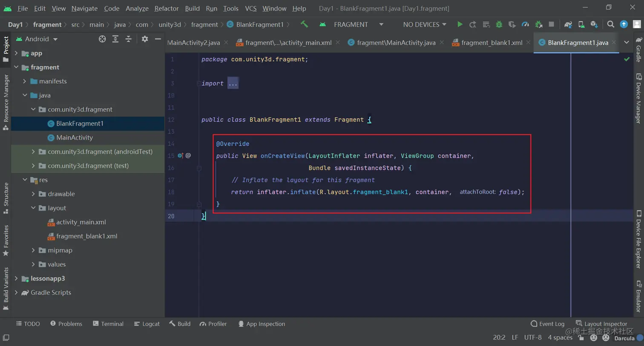Image resolution: width=644 pixels, height=346 pixels.
Task: Sync Project with Gradle Files icon
Action: coord(568,24)
